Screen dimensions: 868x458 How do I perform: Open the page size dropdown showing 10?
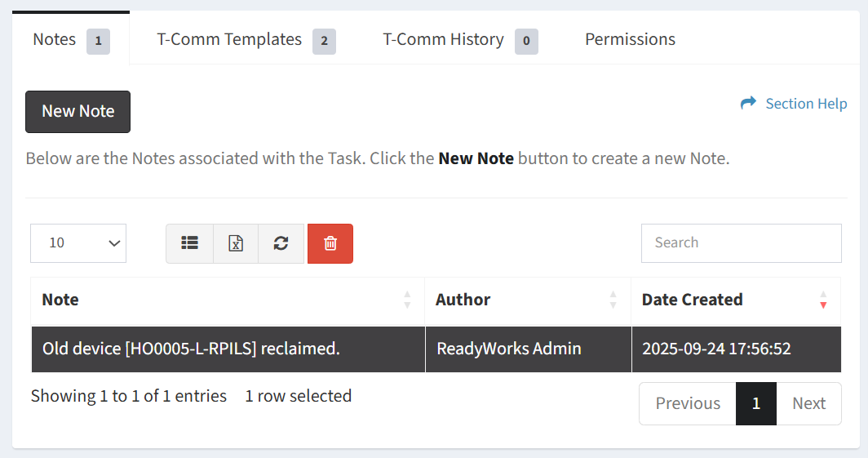click(78, 243)
